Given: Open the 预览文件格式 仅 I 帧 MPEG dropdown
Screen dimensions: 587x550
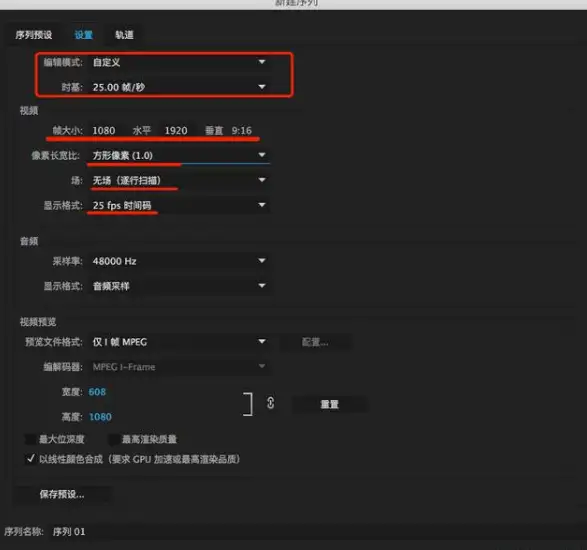Looking at the screenshot, I should 179,342.
